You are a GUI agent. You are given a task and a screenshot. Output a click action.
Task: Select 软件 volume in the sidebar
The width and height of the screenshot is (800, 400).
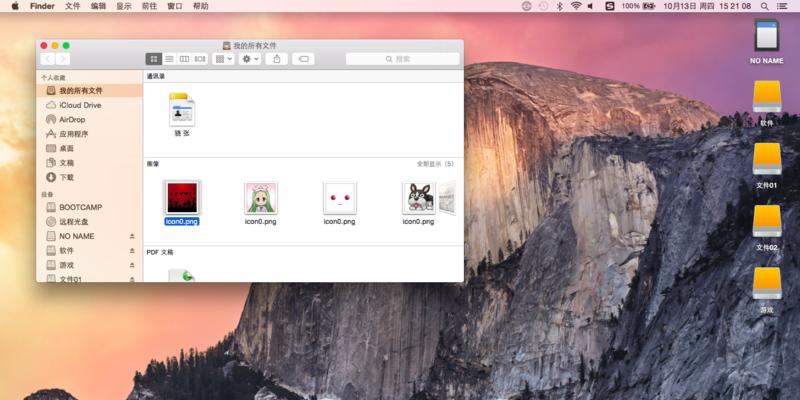(x=90, y=251)
